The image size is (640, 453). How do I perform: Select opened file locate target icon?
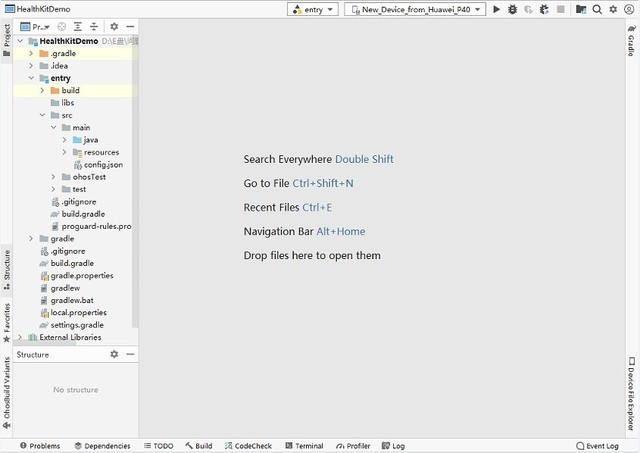(x=62, y=27)
